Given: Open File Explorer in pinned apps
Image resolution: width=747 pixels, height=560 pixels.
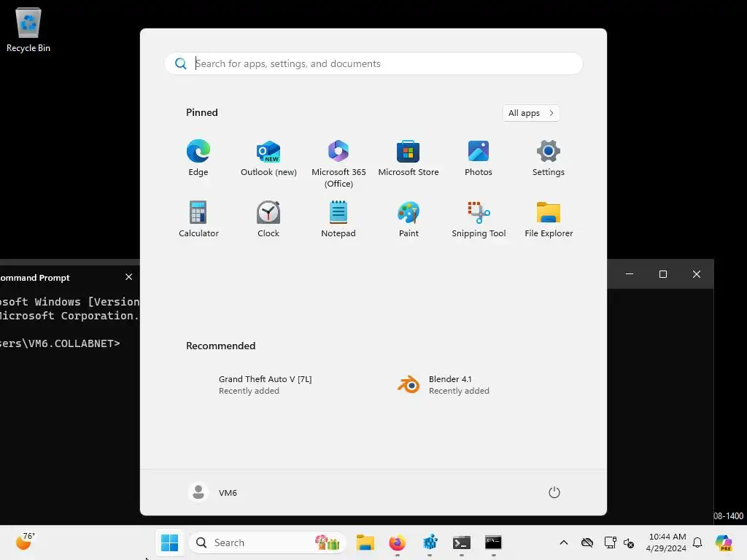Looking at the screenshot, I should (549, 219).
